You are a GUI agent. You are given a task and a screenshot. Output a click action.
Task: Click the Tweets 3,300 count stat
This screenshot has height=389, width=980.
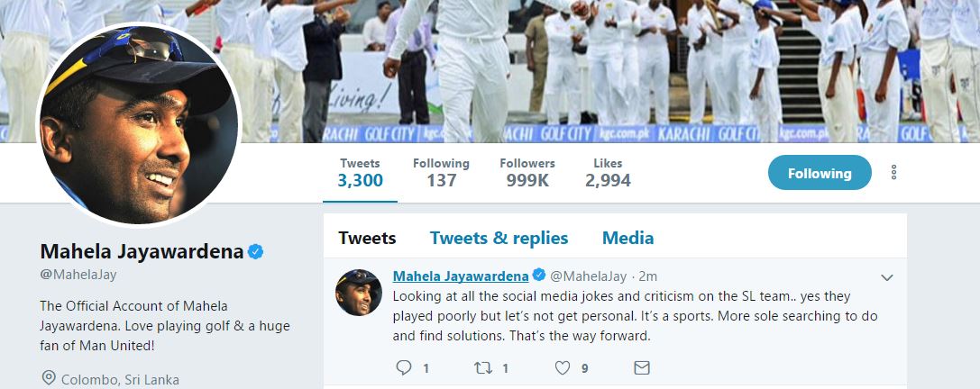click(x=360, y=172)
